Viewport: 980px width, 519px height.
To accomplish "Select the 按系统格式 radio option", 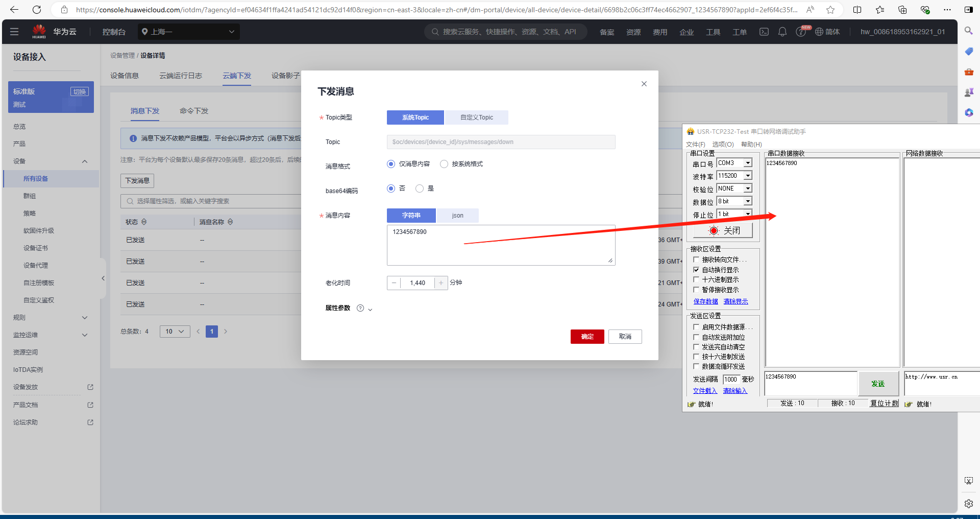I will tap(444, 164).
